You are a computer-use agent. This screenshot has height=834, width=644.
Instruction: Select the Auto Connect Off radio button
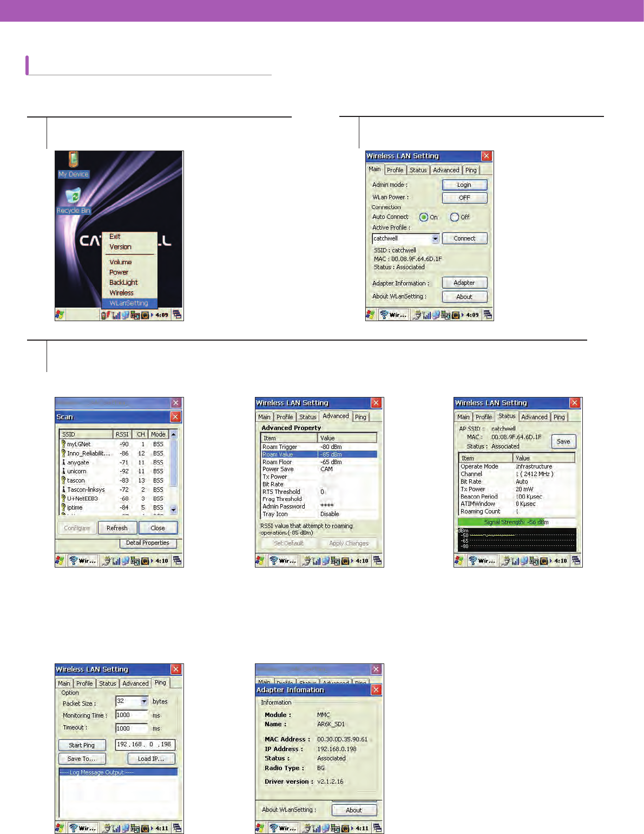pyautogui.click(x=455, y=217)
